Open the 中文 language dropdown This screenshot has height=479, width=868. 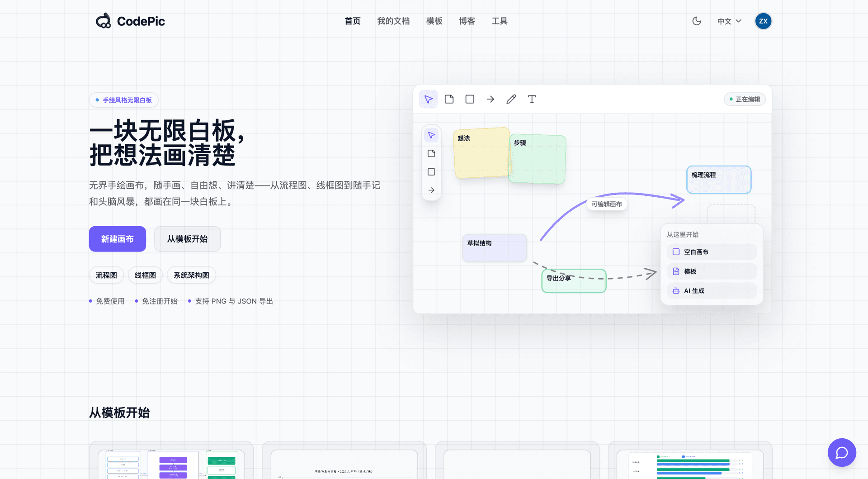click(x=729, y=21)
